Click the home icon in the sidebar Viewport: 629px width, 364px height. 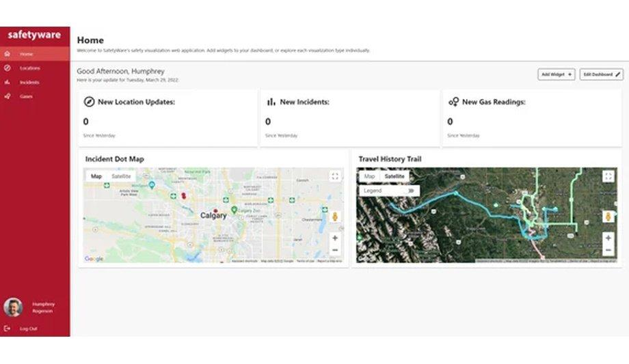[x=8, y=54]
